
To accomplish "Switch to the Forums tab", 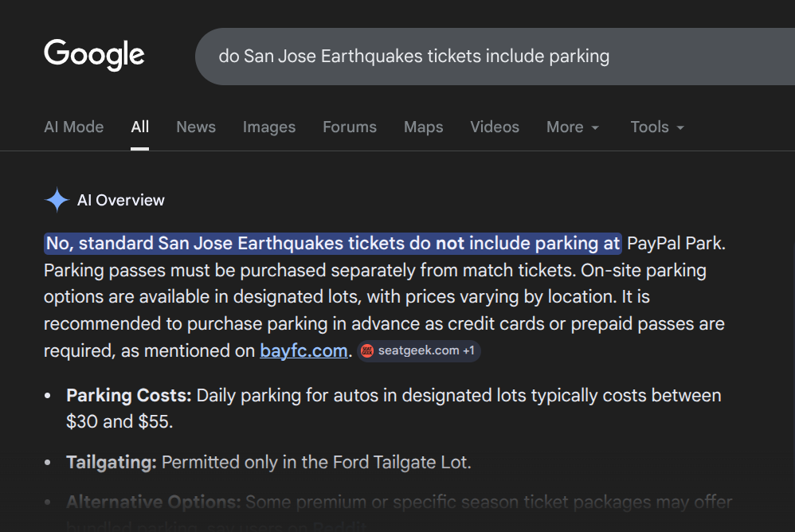I will click(x=350, y=127).
